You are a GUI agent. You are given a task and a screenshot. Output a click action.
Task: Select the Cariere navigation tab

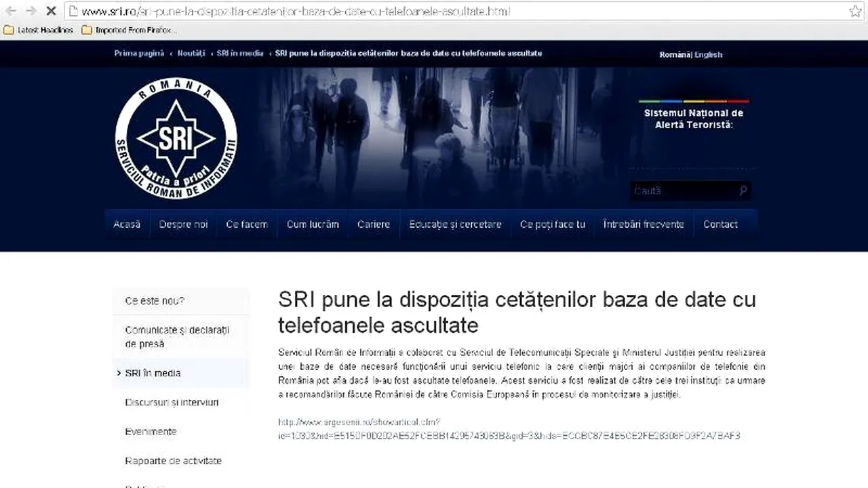click(374, 224)
